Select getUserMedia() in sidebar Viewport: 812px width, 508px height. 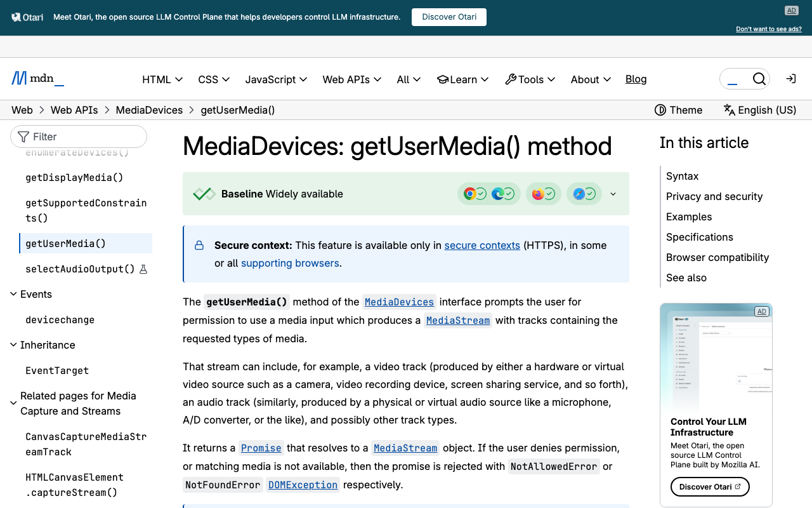click(x=86, y=243)
